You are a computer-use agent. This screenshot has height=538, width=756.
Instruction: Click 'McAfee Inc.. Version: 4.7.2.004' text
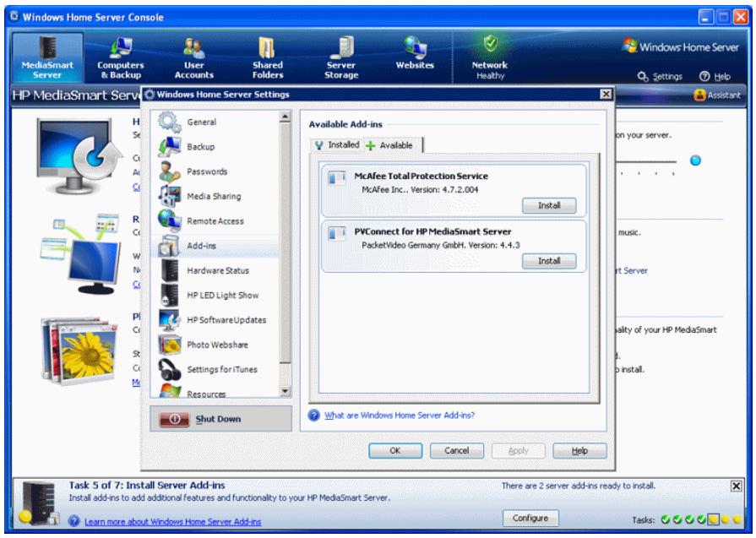click(x=420, y=189)
